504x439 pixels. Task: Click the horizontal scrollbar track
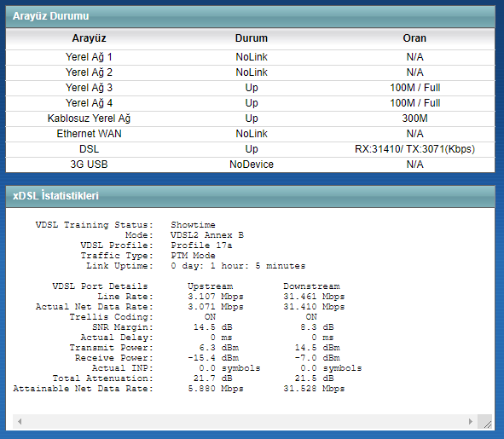(245, 421)
